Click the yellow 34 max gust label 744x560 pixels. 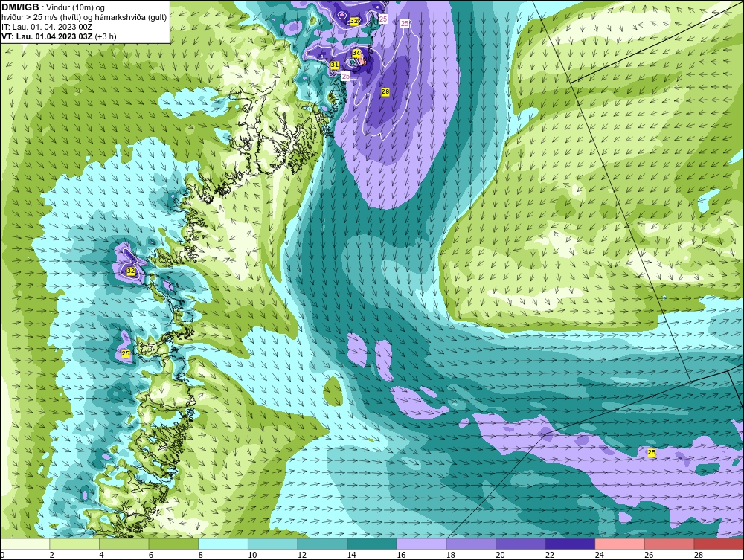356,53
